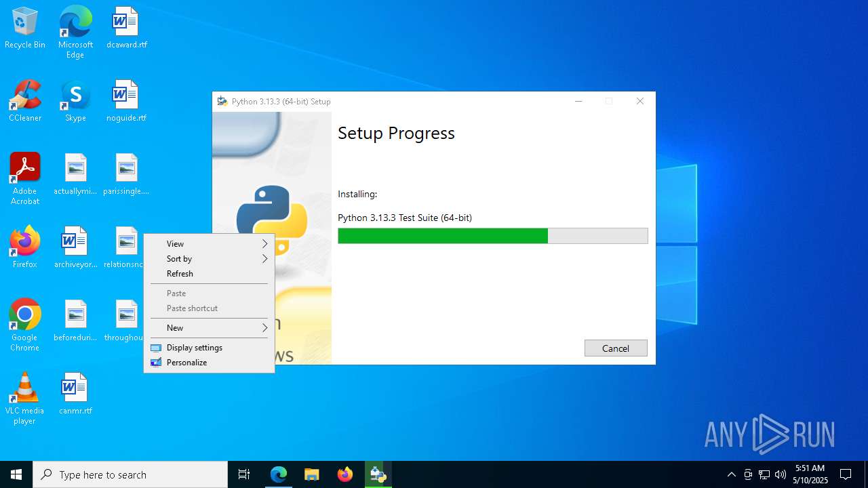
Task: Select the relationsnc... image file
Action: [x=124, y=248]
